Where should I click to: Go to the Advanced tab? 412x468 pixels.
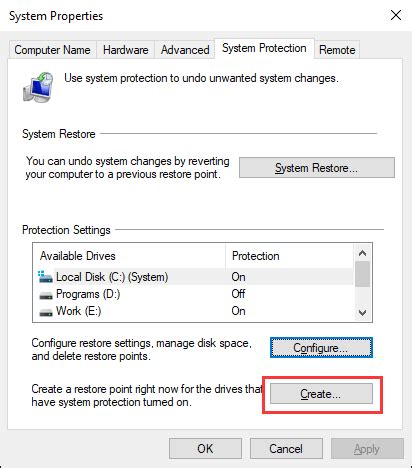coord(185,50)
